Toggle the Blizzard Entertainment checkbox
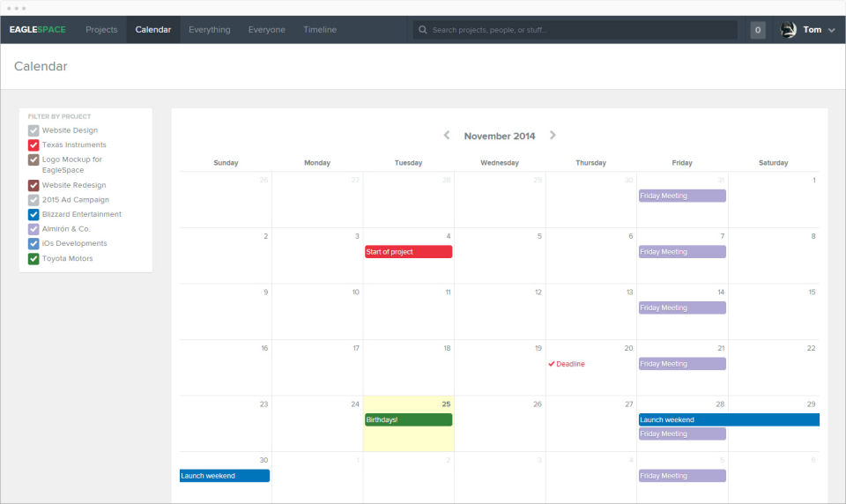The width and height of the screenshot is (846, 504). point(33,215)
